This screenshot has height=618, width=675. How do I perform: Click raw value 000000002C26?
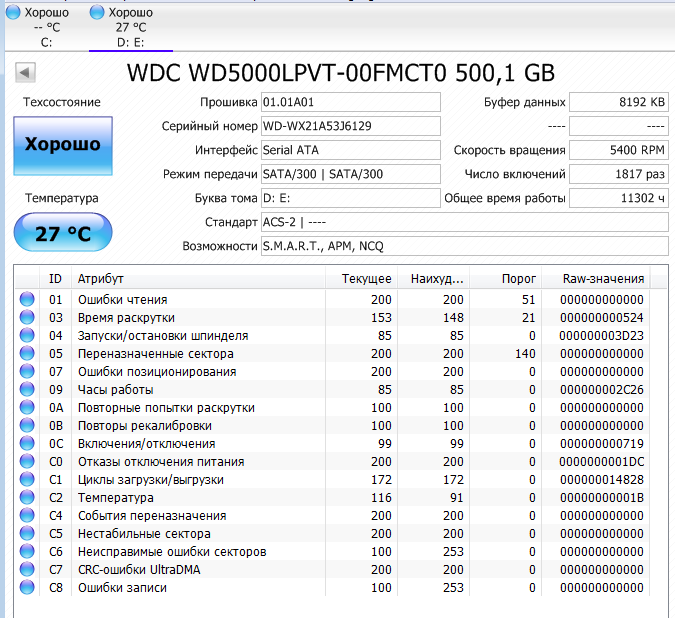point(601,389)
